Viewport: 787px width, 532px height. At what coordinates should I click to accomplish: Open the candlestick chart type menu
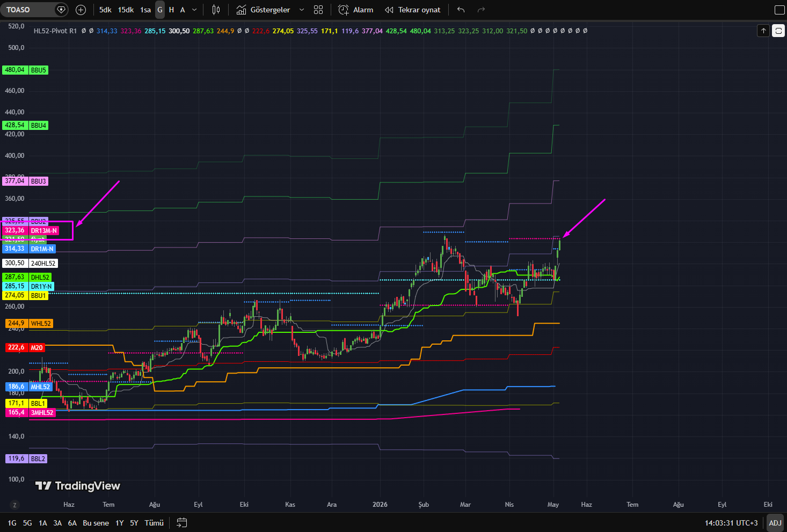pyautogui.click(x=216, y=10)
